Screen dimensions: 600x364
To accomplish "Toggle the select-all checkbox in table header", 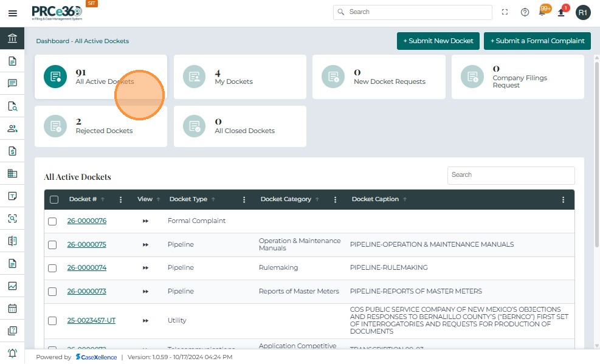I will pyautogui.click(x=54, y=199).
